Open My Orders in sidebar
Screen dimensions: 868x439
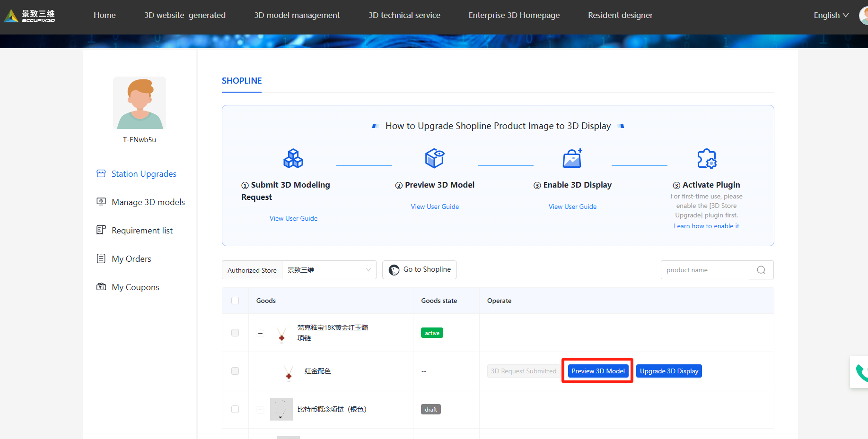coord(132,259)
